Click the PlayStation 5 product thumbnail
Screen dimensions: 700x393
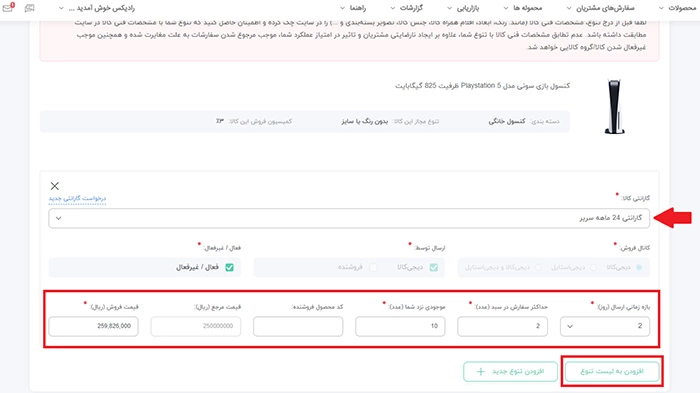[614, 107]
